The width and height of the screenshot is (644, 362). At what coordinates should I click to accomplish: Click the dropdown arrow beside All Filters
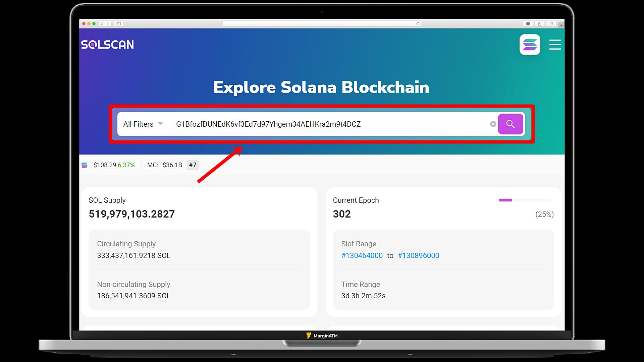[x=160, y=124]
